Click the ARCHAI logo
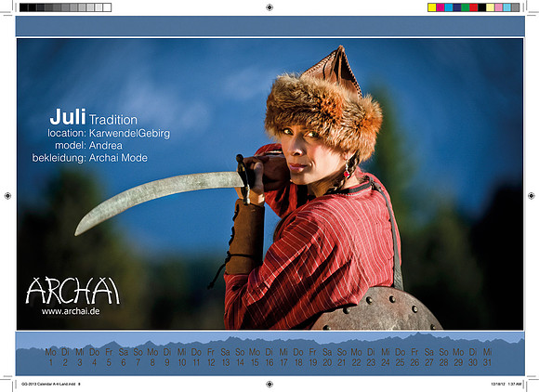 click(72, 291)
